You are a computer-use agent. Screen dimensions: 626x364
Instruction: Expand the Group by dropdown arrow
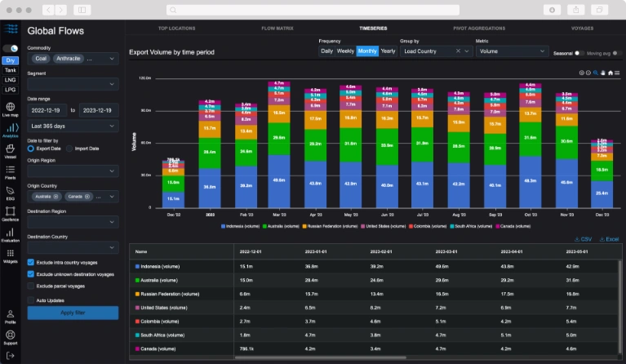click(467, 51)
